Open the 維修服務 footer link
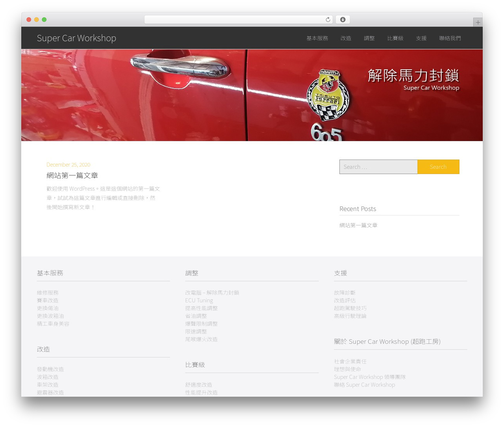Image resolution: width=504 pixels, height=427 pixels. tap(48, 293)
